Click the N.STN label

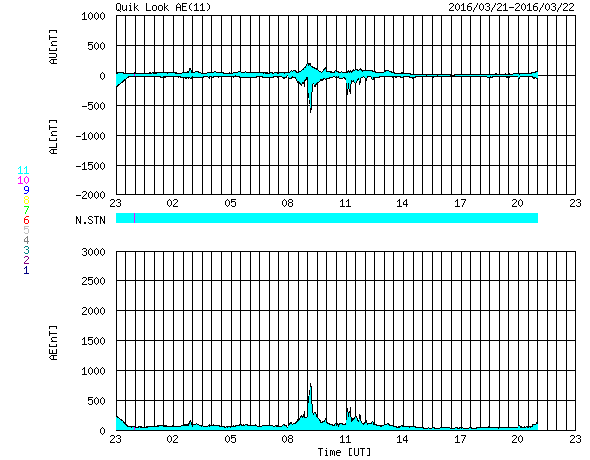(90, 220)
